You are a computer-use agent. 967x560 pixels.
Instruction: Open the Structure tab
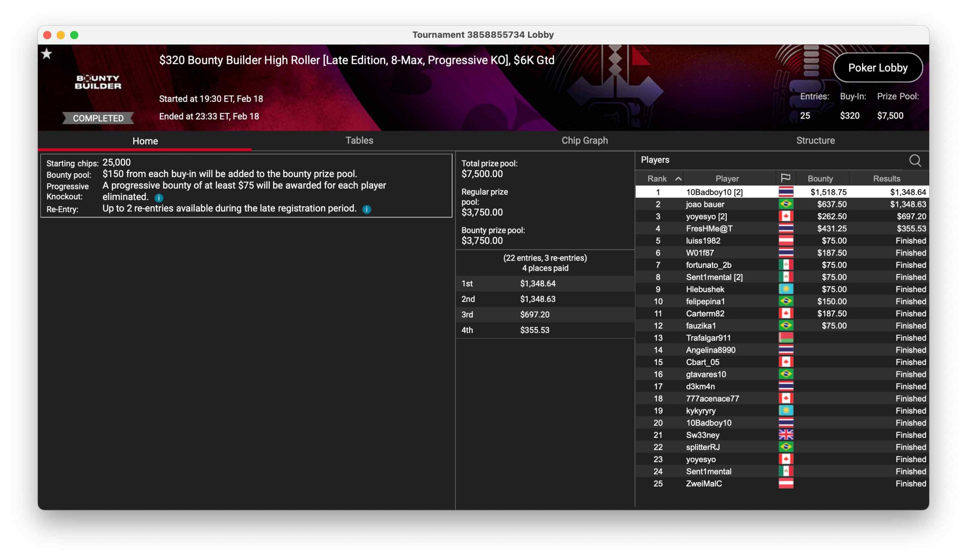tap(815, 140)
